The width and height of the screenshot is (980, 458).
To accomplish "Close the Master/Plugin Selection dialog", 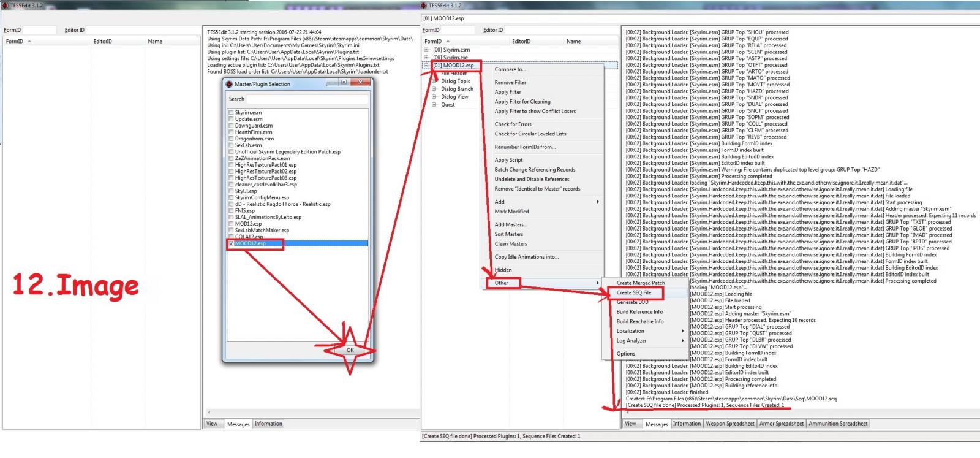I will 361,82.
